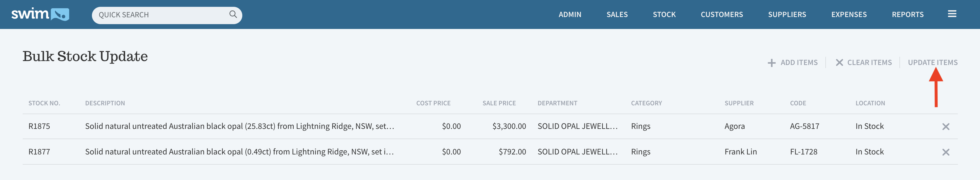The height and width of the screenshot is (180, 980).
Task: Open the Customers menu
Action: [722, 14]
